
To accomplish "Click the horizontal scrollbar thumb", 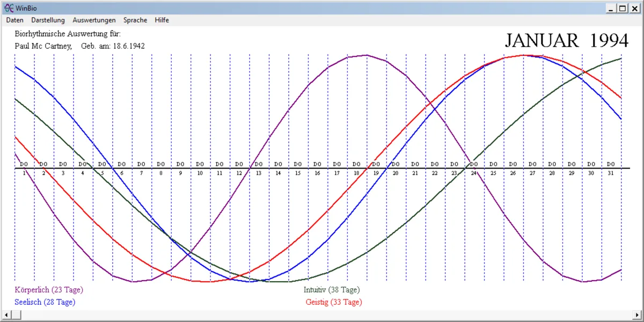I will [x=16, y=315].
